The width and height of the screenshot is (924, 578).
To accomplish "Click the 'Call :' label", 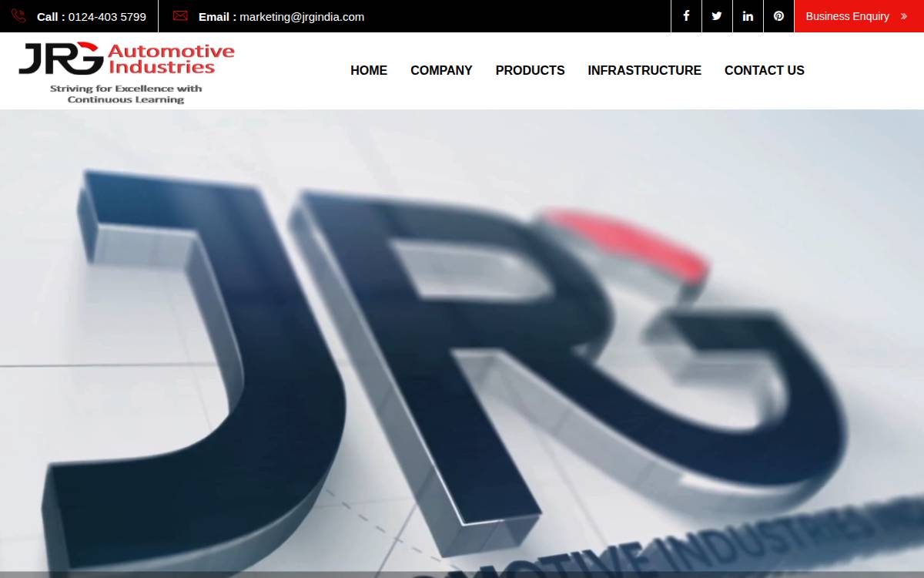I will (51, 16).
